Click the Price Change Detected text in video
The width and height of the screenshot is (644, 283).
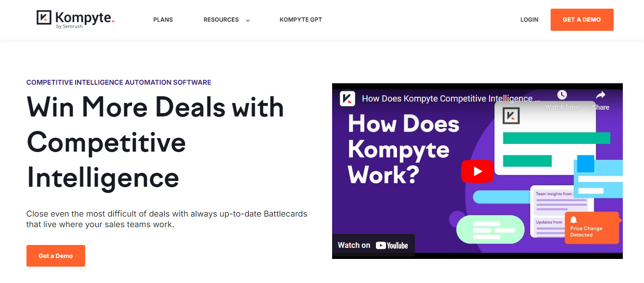point(586,232)
